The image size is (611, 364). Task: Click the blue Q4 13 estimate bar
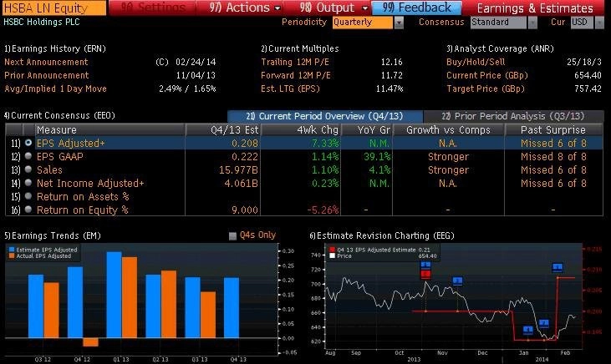[232, 307]
